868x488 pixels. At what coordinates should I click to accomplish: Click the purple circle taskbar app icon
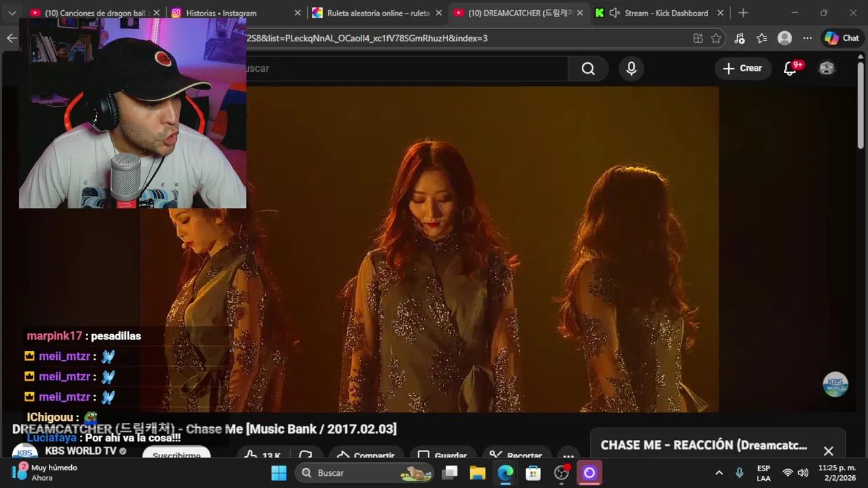tap(589, 473)
